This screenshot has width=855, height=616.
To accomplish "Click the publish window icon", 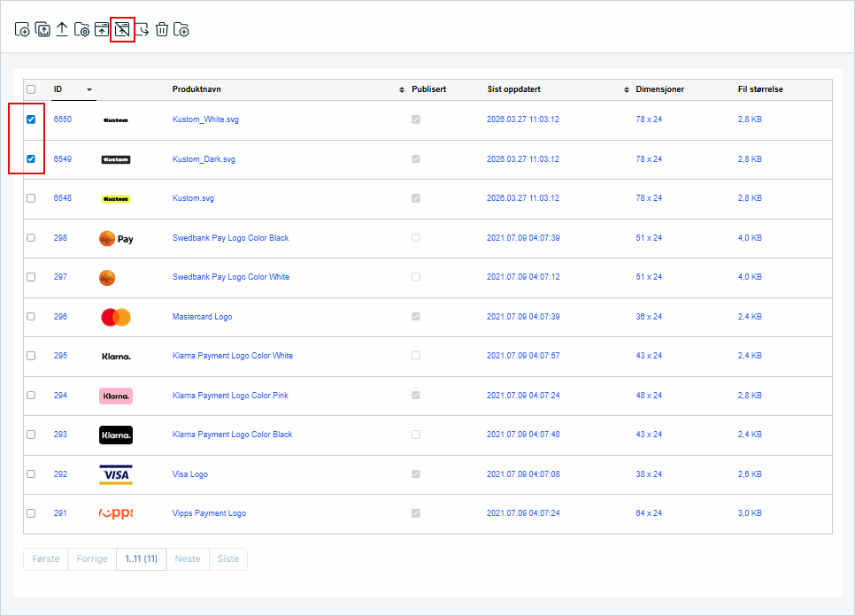I will pos(102,30).
